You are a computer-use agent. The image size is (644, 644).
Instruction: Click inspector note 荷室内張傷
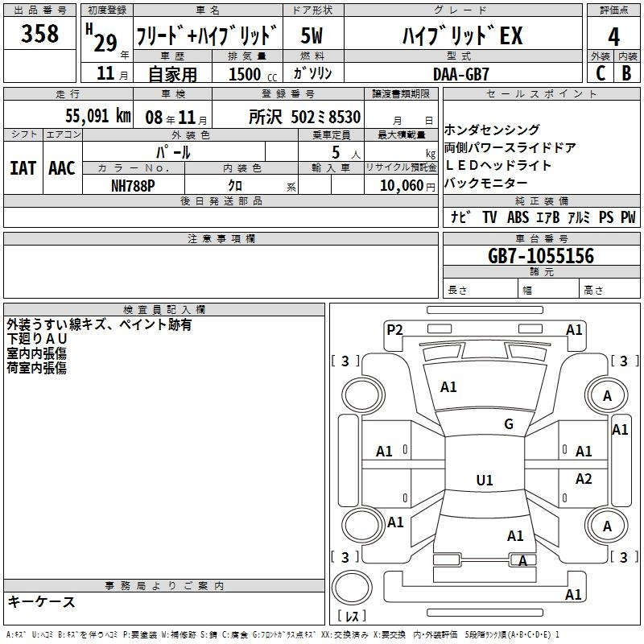click(36, 368)
